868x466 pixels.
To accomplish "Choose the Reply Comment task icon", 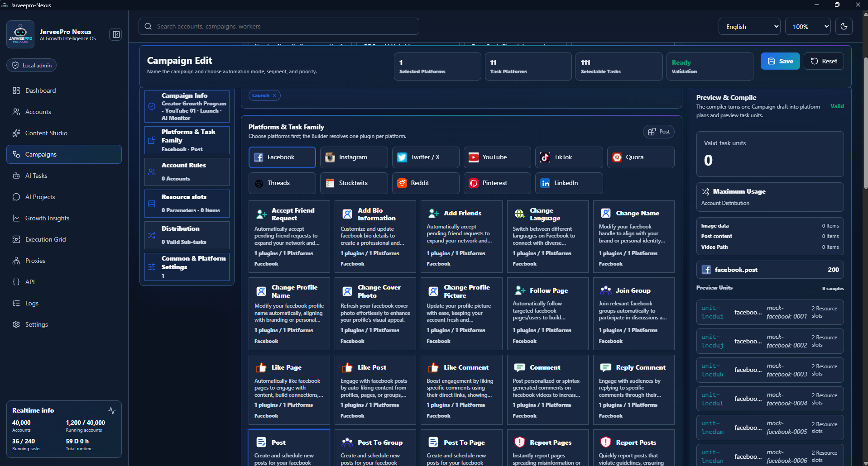I will click(605, 367).
